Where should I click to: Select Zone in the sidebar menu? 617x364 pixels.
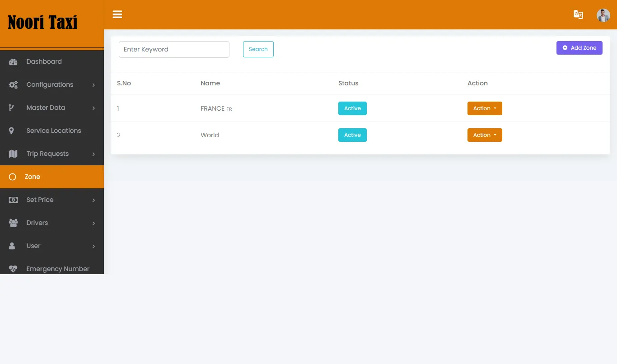tap(33, 177)
